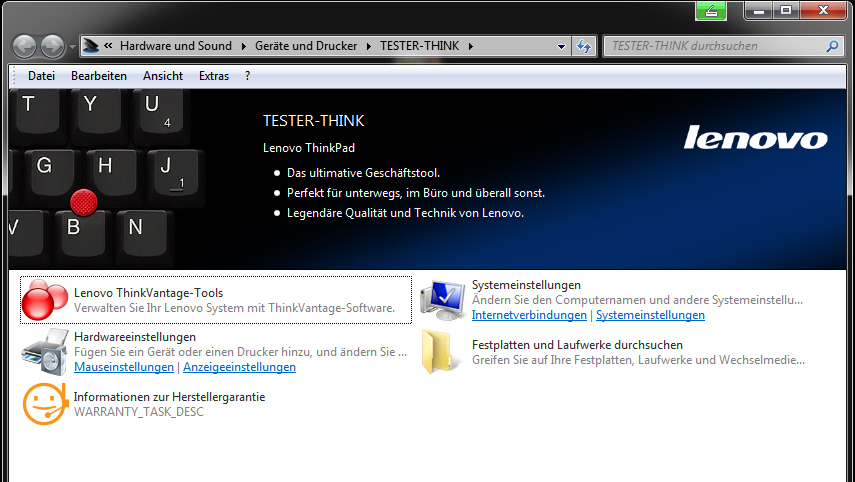Click the search magnifier icon
Viewport: 855px width, 482px height.
[x=832, y=46]
